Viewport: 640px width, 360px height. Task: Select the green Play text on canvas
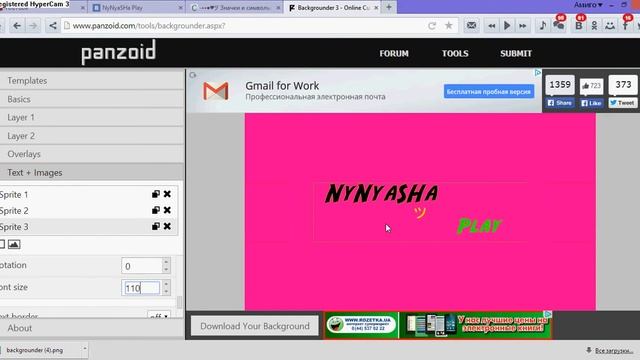coord(479,226)
